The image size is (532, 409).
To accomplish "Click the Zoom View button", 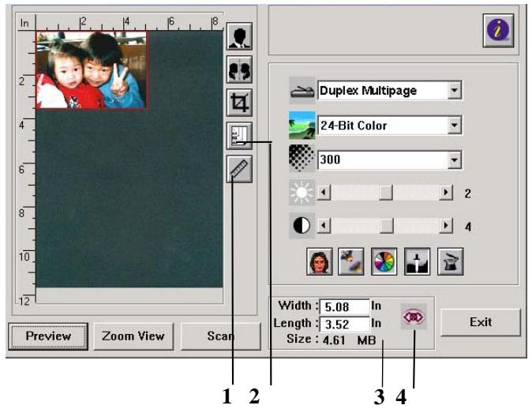I will click(133, 336).
